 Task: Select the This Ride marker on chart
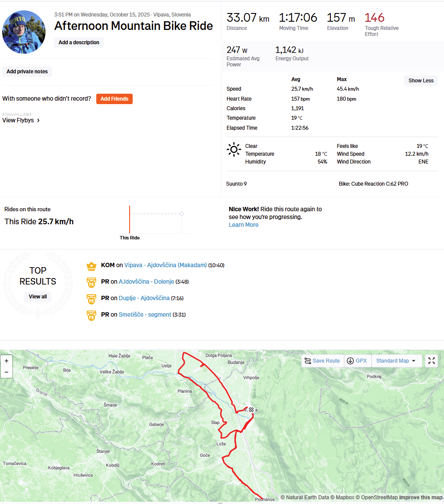pyautogui.click(x=130, y=219)
